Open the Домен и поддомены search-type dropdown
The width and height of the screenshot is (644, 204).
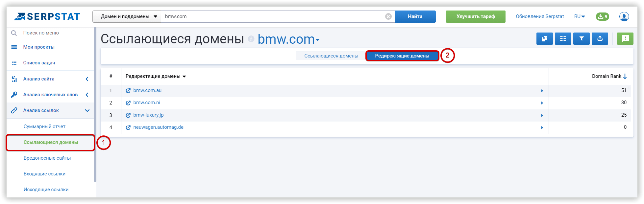tap(127, 16)
